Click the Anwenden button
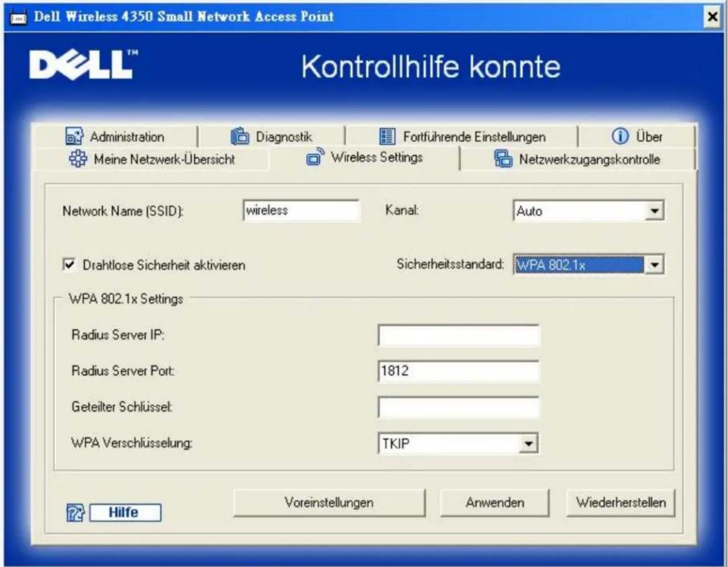This screenshot has height=567, width=728. tap(494, 503)
